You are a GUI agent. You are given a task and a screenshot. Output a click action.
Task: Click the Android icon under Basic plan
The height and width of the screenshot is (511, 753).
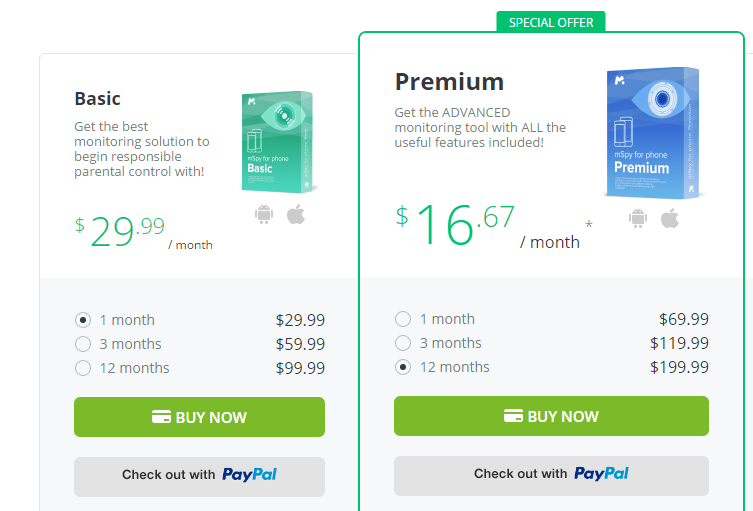(x=264, y=214)
